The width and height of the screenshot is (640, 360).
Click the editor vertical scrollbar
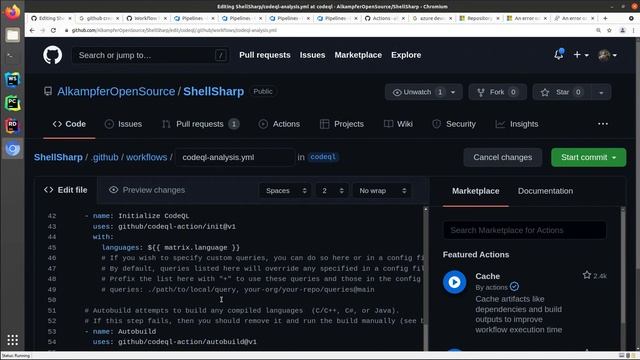(426, 278)
